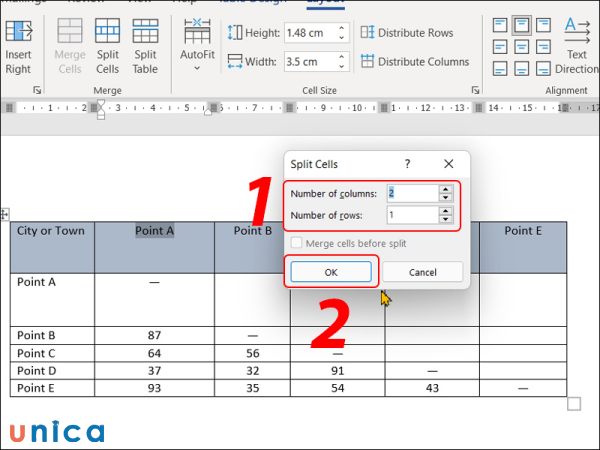Viewport: 600px width, 450px height.
Task: Click the 'City or Town' header cell
Action: (52, 247)
